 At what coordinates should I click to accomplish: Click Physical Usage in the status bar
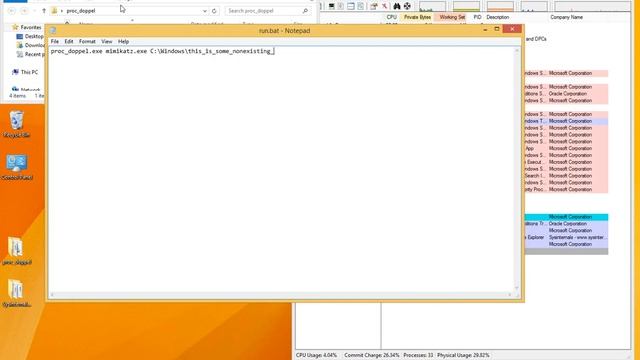(463, 356)
